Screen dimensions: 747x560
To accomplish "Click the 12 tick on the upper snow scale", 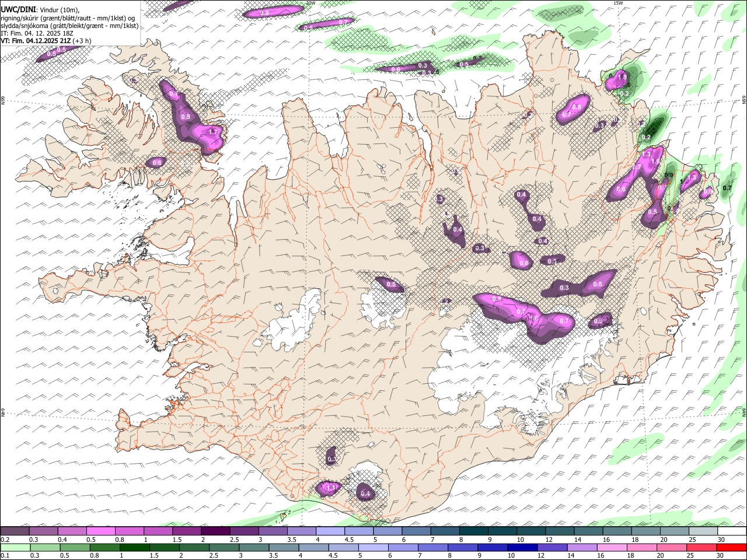I will 549,540.
